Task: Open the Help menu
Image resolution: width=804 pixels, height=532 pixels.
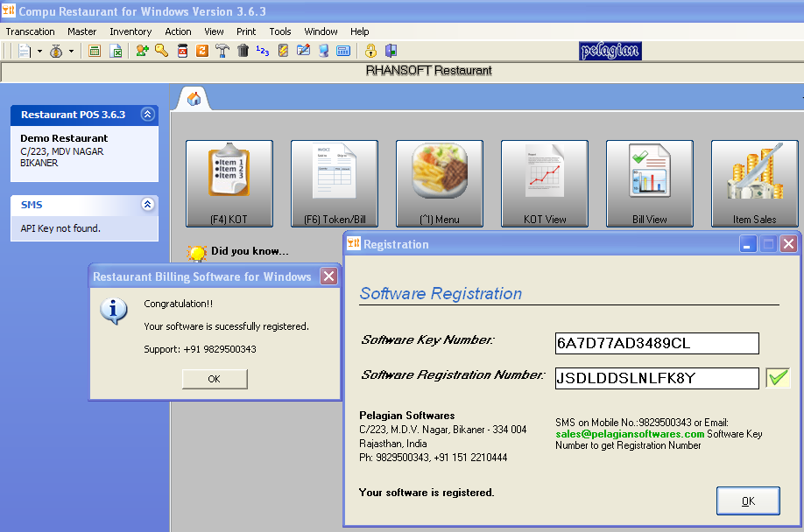Action: [x=359, y=31]
